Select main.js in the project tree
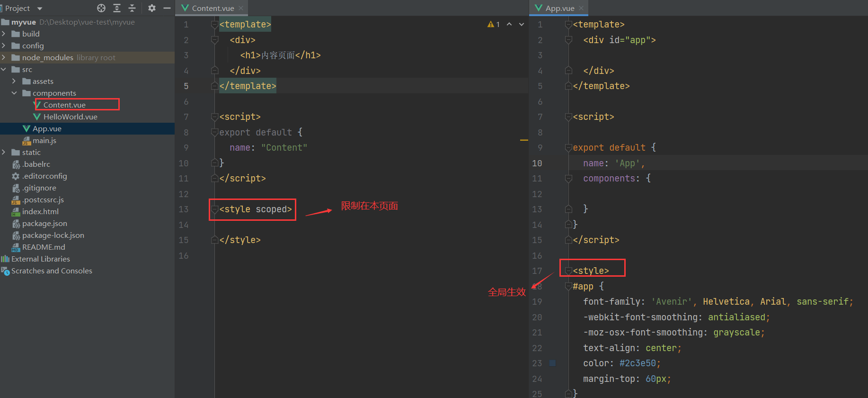This screenshot has width=868, height=398. coord(44,140)
